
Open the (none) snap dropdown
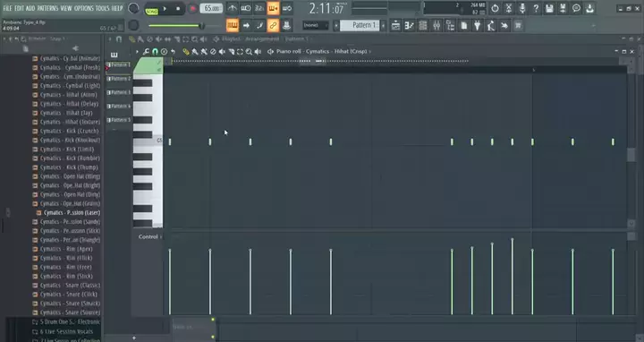tap(315, 25)
